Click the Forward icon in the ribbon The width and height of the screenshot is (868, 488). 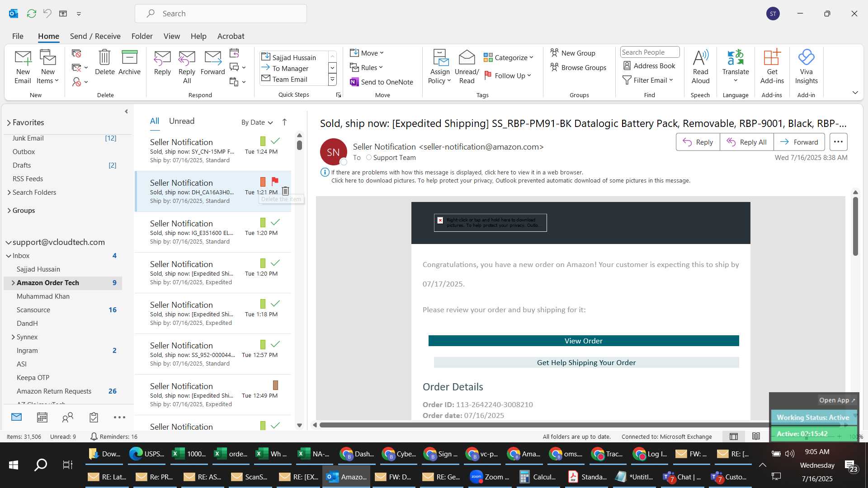pyautogui.click(x=212, y=62)
